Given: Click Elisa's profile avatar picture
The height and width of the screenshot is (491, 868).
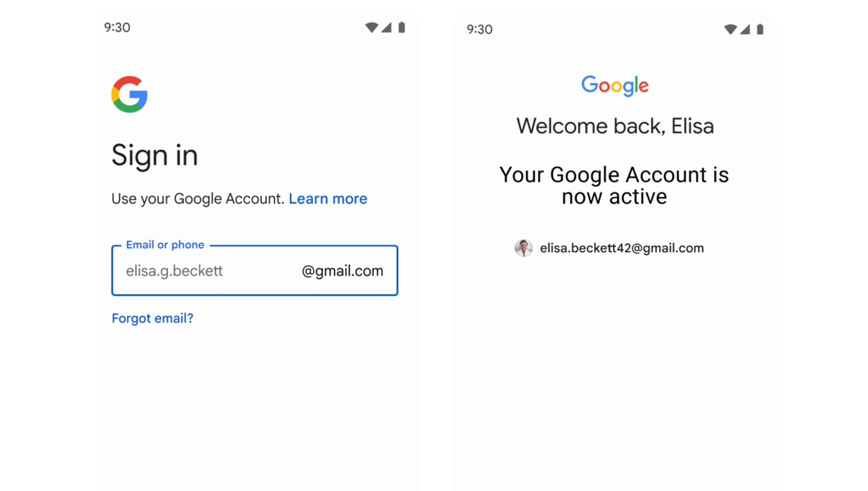Looking at the screenshot, I should pos(523,248).
